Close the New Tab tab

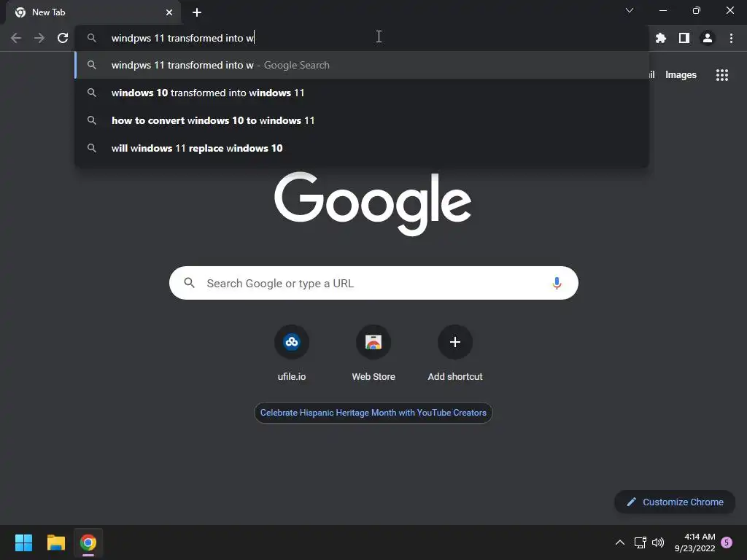pos(169,12)
